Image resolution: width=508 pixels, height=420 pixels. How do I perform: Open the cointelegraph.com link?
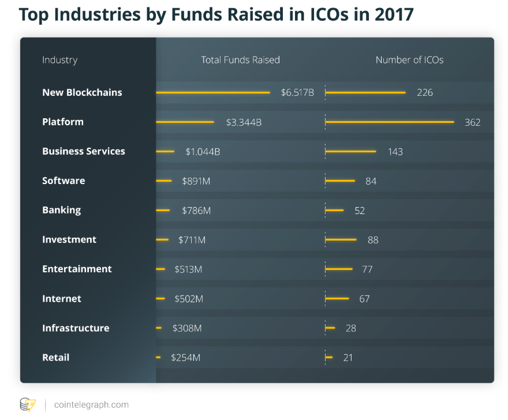(91, 405)
